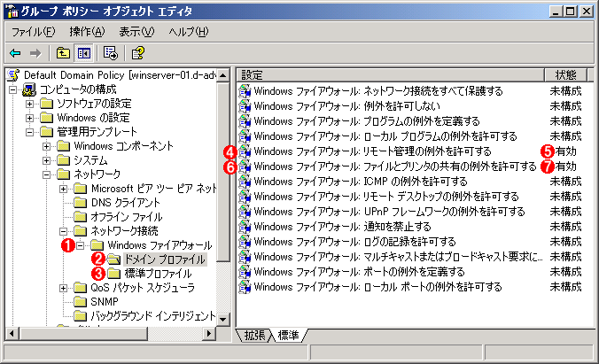This screenshot has width=599, height=364.
Task: Open the Help toolbar icon
Action: pyautogui.click(x=137, y=53)
